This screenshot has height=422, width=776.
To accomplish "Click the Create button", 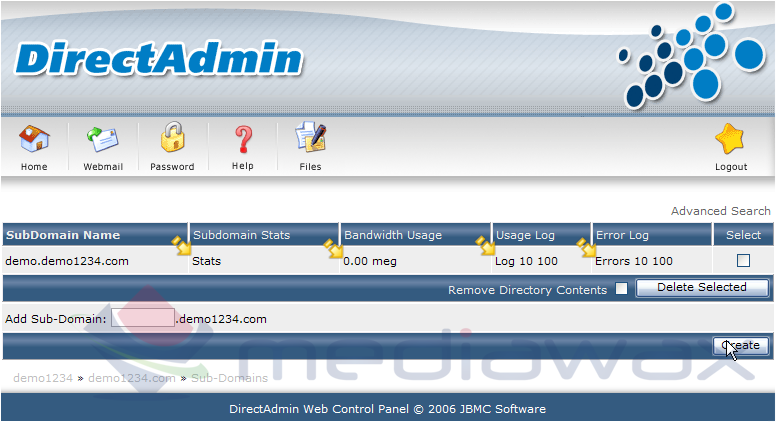I will click(741, 345).
